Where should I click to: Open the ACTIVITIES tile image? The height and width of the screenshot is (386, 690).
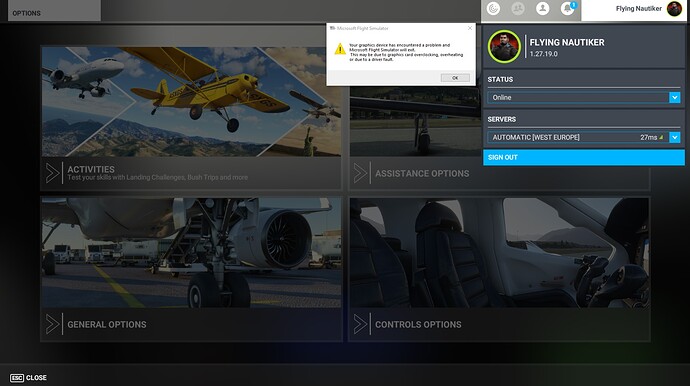(191, 102)
